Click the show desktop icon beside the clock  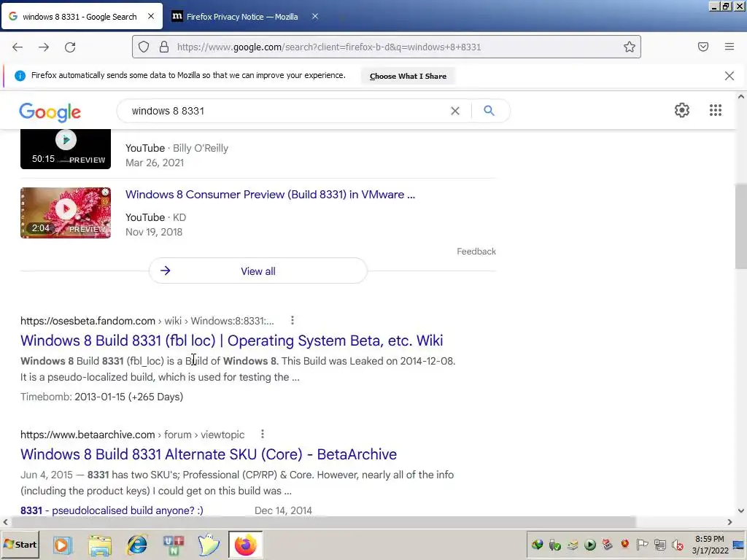[x=739, y=544]
